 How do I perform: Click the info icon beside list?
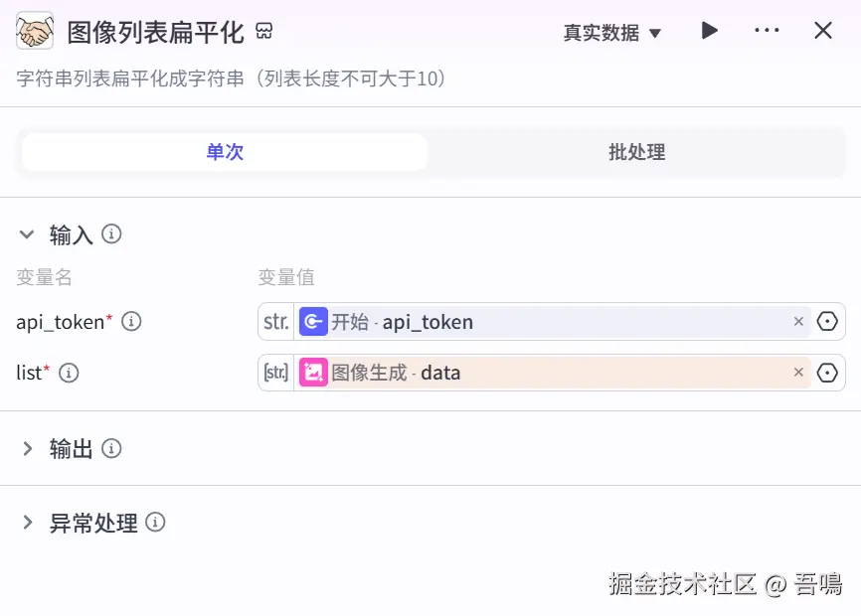(69, 373)
